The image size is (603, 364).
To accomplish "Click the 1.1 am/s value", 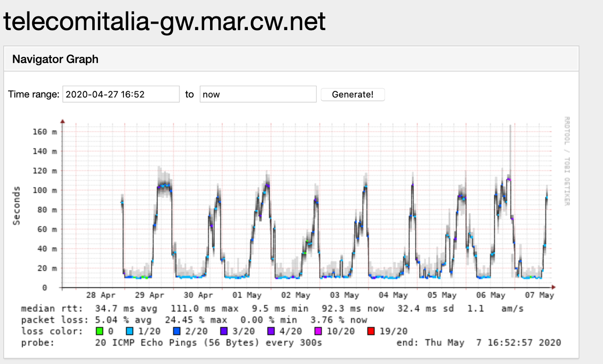I will click(x=495, y=309).
